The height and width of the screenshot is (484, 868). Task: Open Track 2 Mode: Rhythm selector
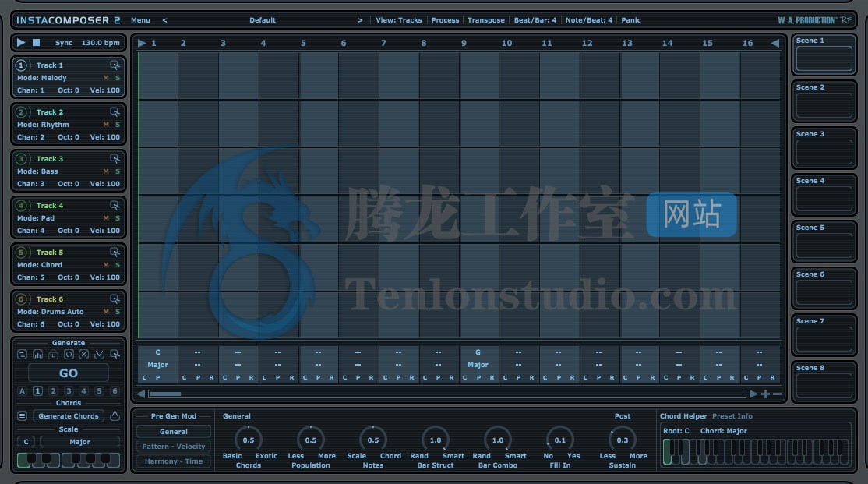(x=43, y=125)
